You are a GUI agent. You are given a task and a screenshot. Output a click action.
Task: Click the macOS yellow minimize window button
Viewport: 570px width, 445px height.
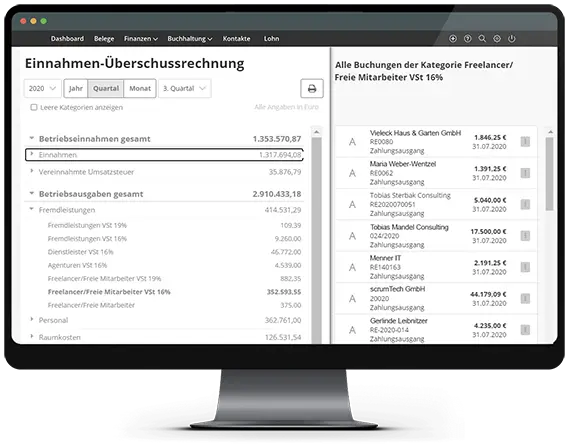coord(33,21)
